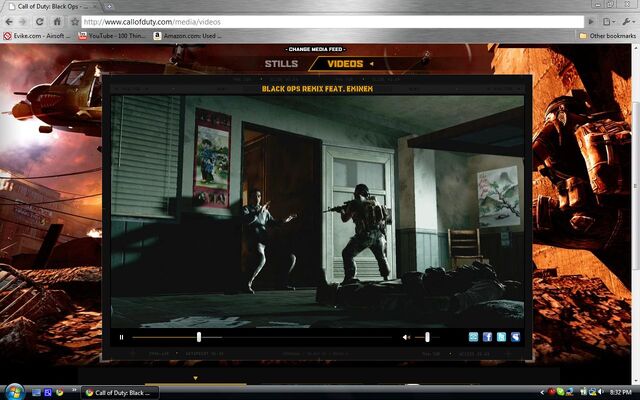
Task: Open the YouTube 100 Thin... bookmark
Action: click(x=111, y=36)
